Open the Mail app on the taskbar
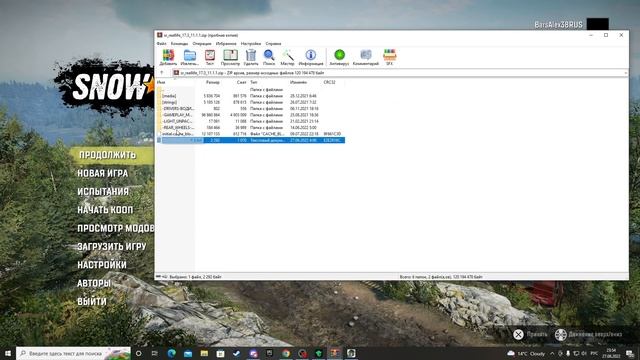The width and height of the screenshot is (640, 360). tap(188, 353)
